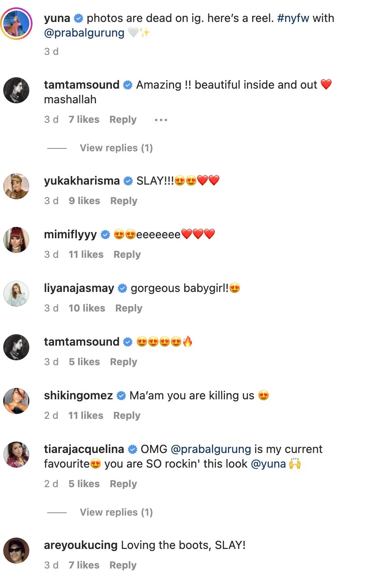Open yuna's profile picture story
375x588 pixels.
pyautogui.click(x=16, y=24)
